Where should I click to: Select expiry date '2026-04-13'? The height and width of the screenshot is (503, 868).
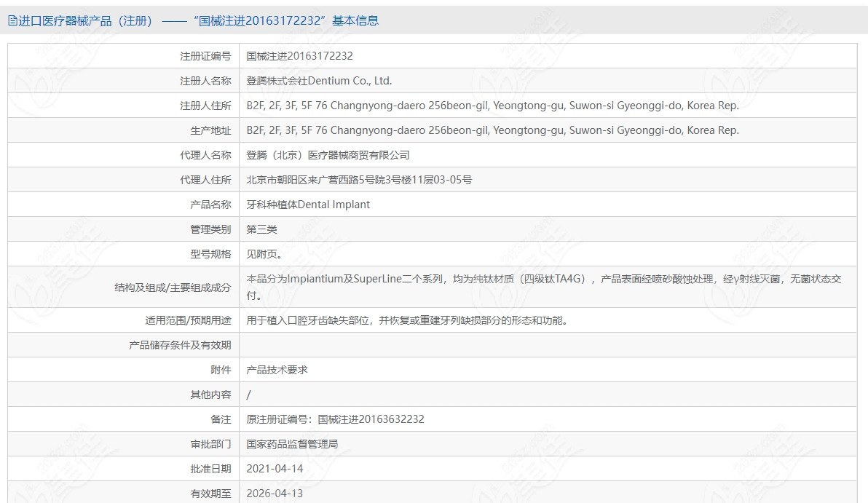click(275, 494)
